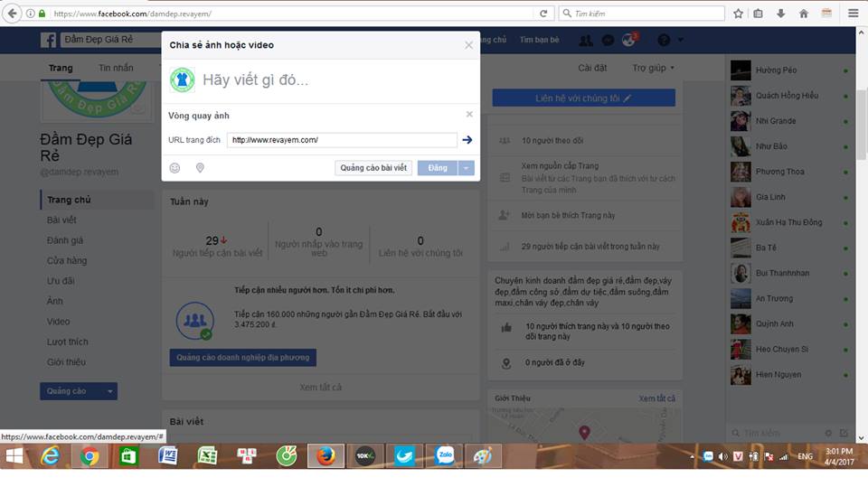Show bookmarks list icon in toolbar

(758, 14)
